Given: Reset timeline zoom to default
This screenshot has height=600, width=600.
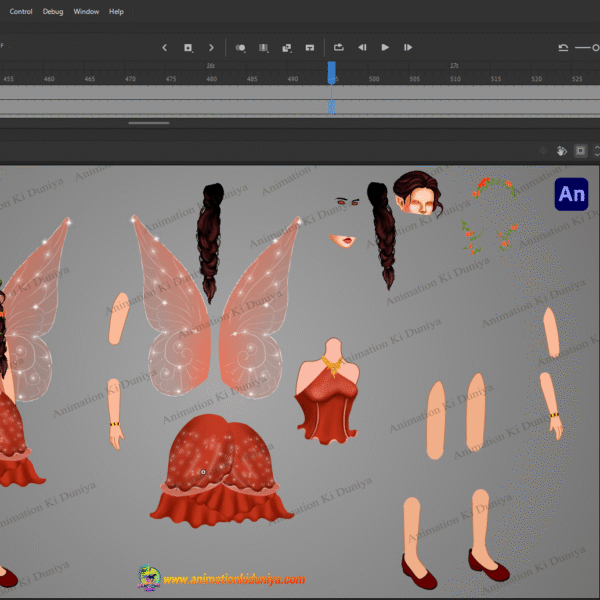Looking at the screenshot, I should click(x=563, y=47).
